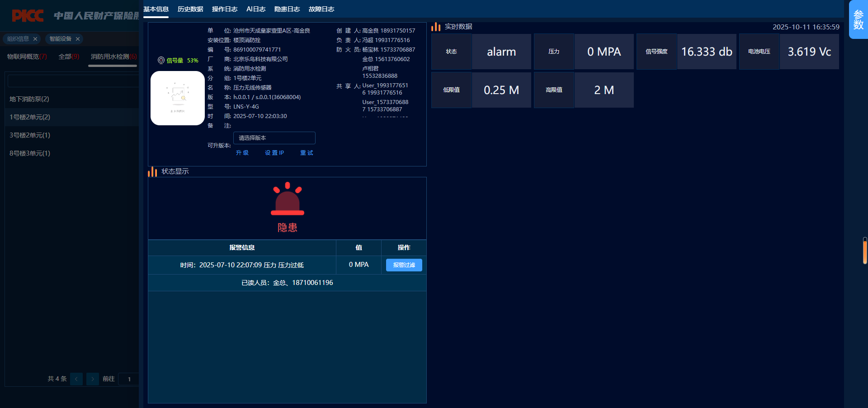Close the 组织信息 tag

point(35,39)
